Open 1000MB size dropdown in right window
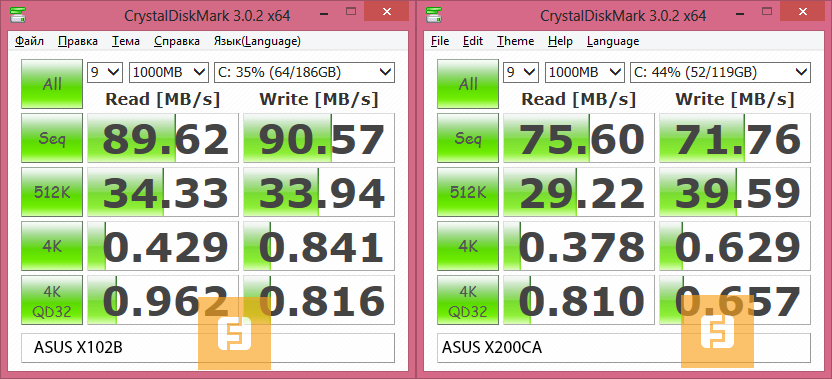The height and width of the screenshot is (379, 832). tap(585, 73)
